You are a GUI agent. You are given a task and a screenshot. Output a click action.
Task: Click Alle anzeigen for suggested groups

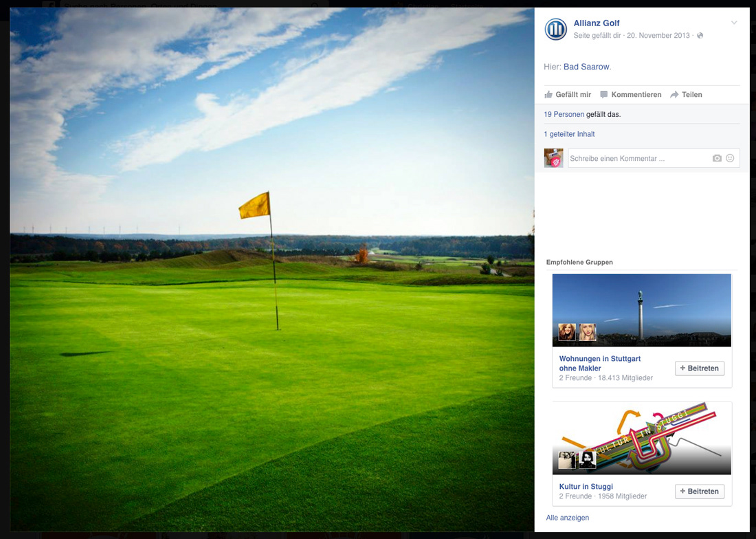[568, 518]
